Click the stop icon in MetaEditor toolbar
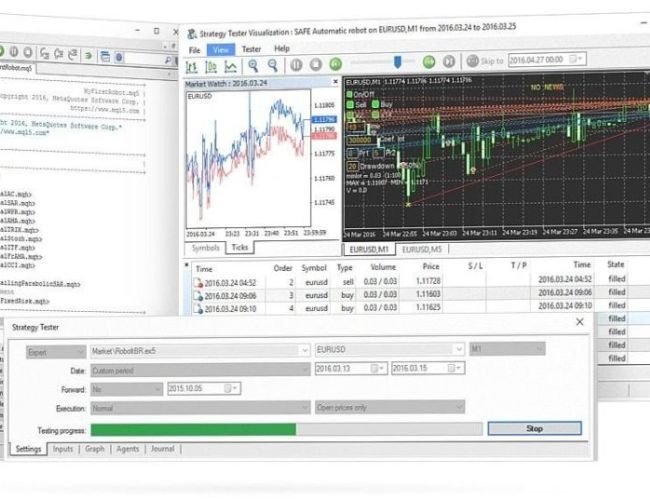650x500 pixels. pyautogui.click(x=28, y=52)
